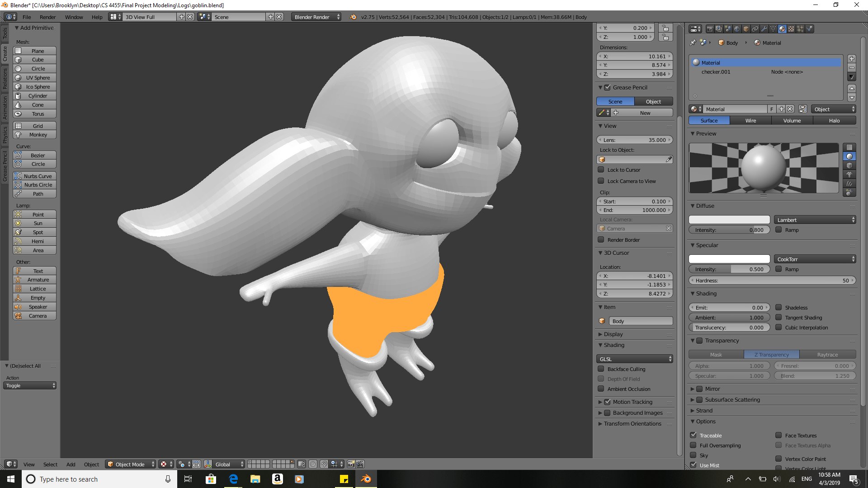Toggle Render Border checkbox
This screenshot has width=868, height=488.
coord(601,240)
